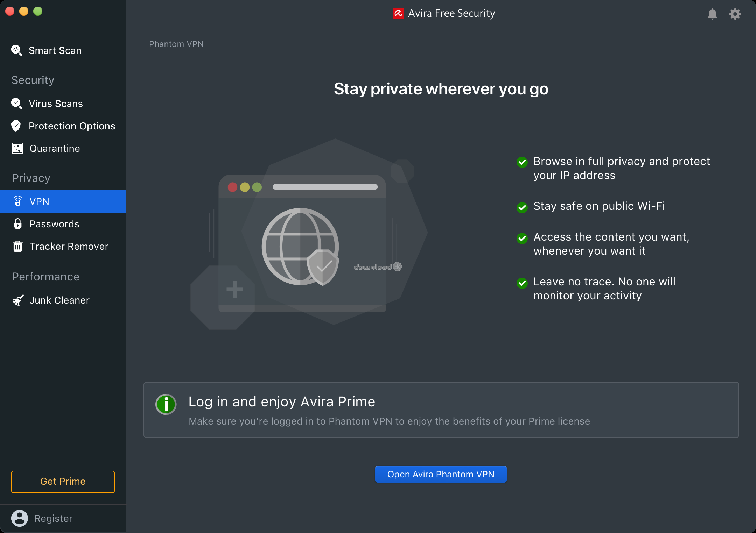Screen dimensions: 756x533
Task: Select VPN in the Privacy section
Action: click(x=63, y=201)
